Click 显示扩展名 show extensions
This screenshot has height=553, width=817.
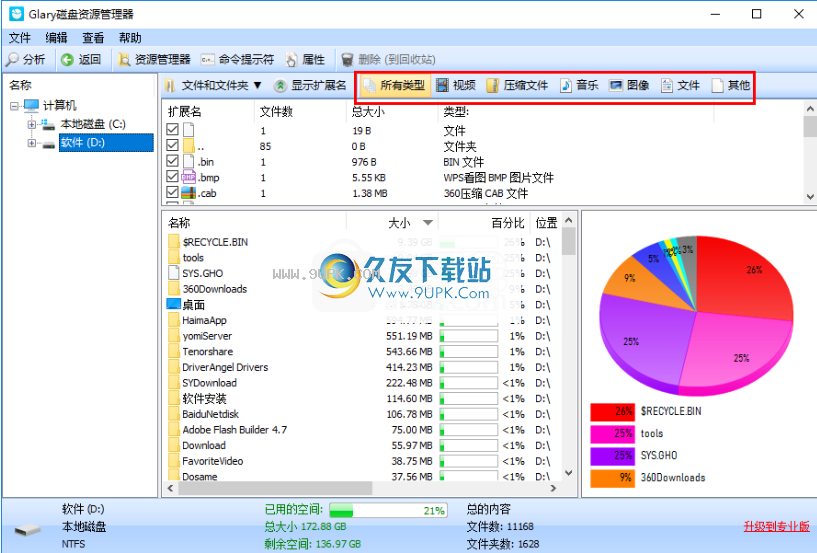click(x=310, y=85)
